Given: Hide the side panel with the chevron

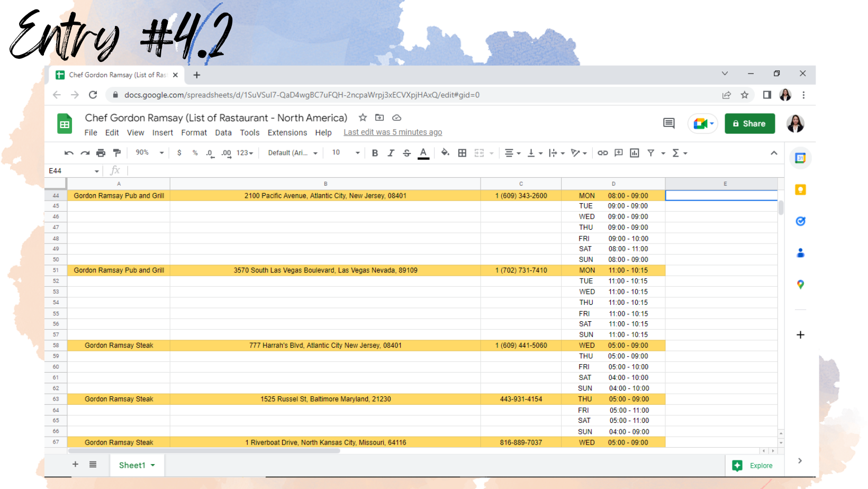Looking at the screenshot, I should (x=800, y=460).
